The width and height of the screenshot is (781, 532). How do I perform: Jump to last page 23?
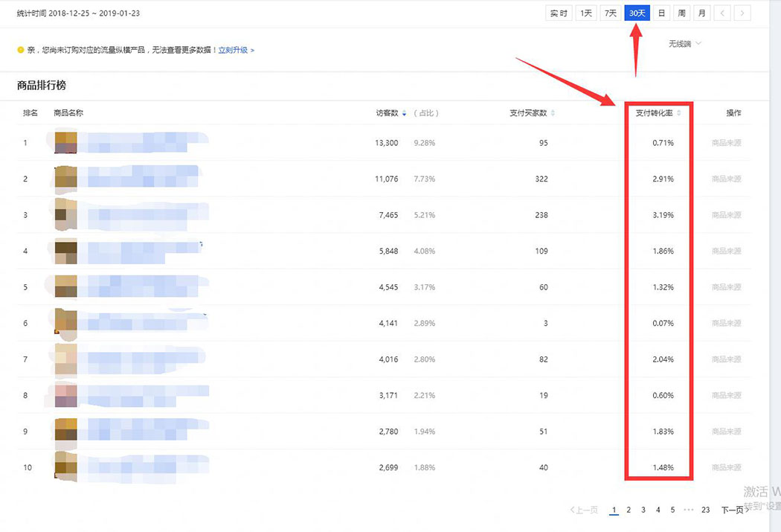(x=705, y=510)
